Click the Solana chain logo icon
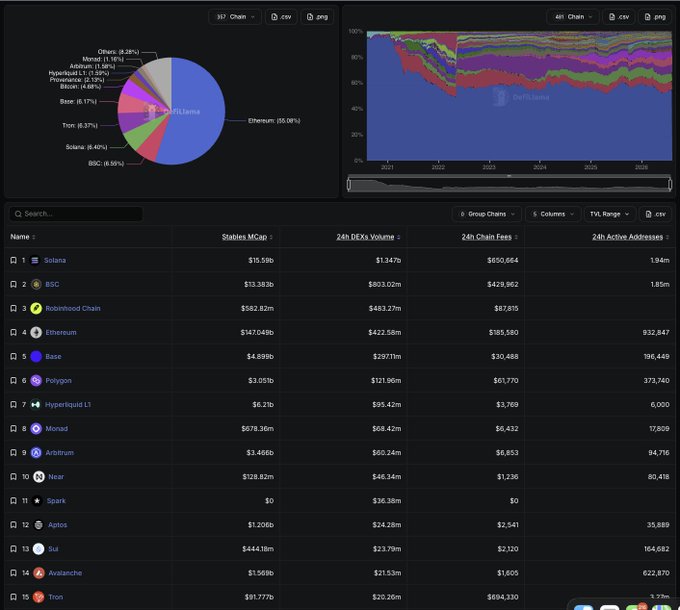Image resolution: width=680 pixels, height=610 pixels. [35, 260]
